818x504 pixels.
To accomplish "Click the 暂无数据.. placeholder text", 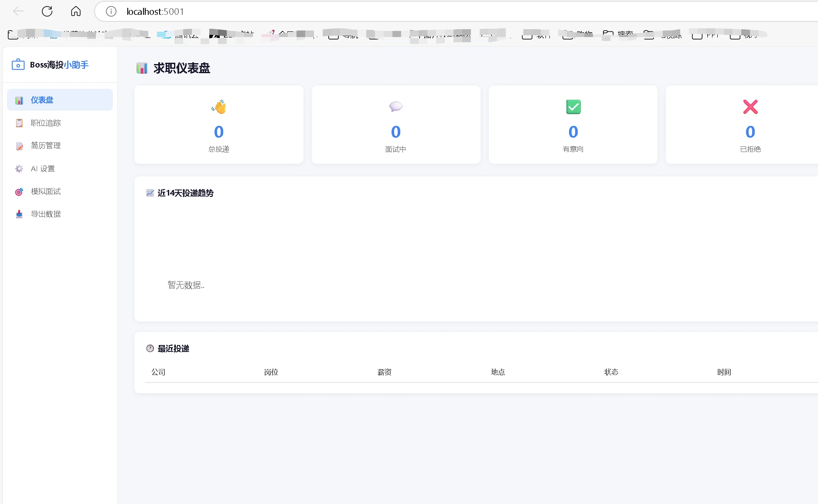I will 186,285.
